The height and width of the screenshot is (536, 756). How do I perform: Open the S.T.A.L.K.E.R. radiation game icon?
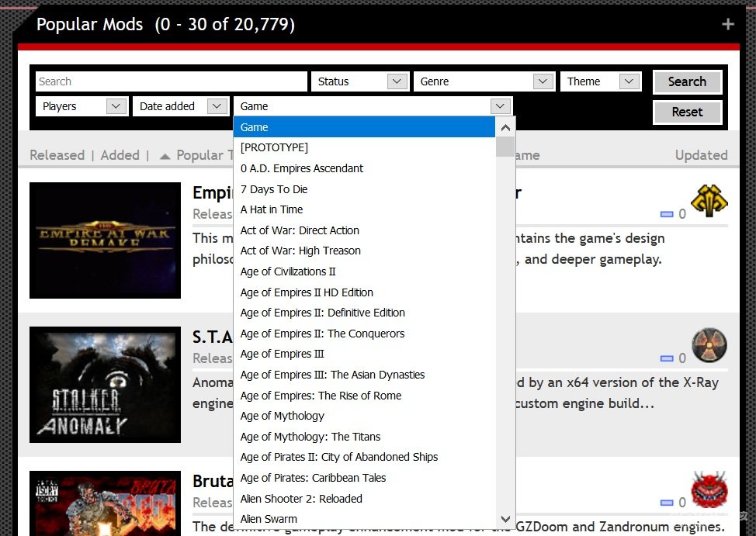coord(709,345)
